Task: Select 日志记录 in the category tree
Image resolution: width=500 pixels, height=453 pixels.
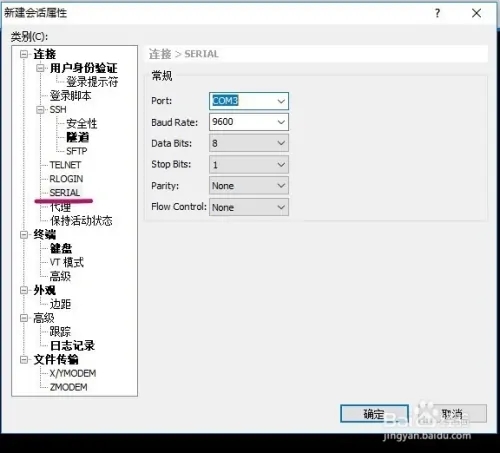Action: (72, 346)
